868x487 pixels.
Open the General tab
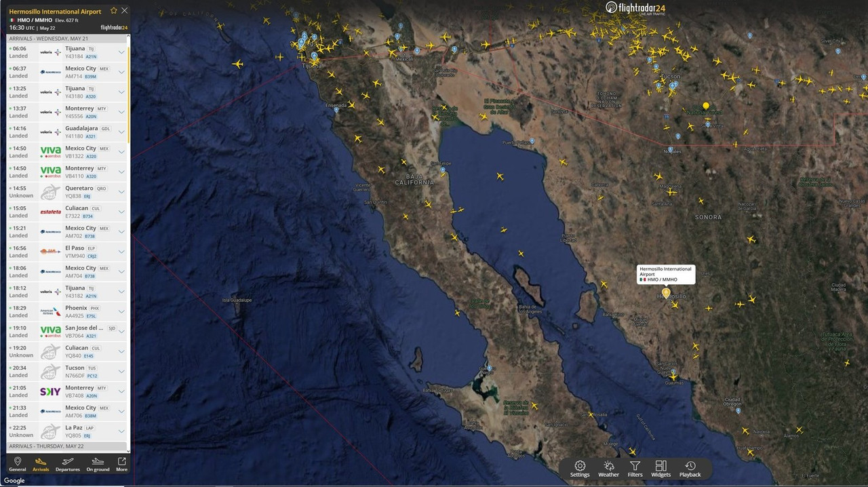[x=18, y=465]
